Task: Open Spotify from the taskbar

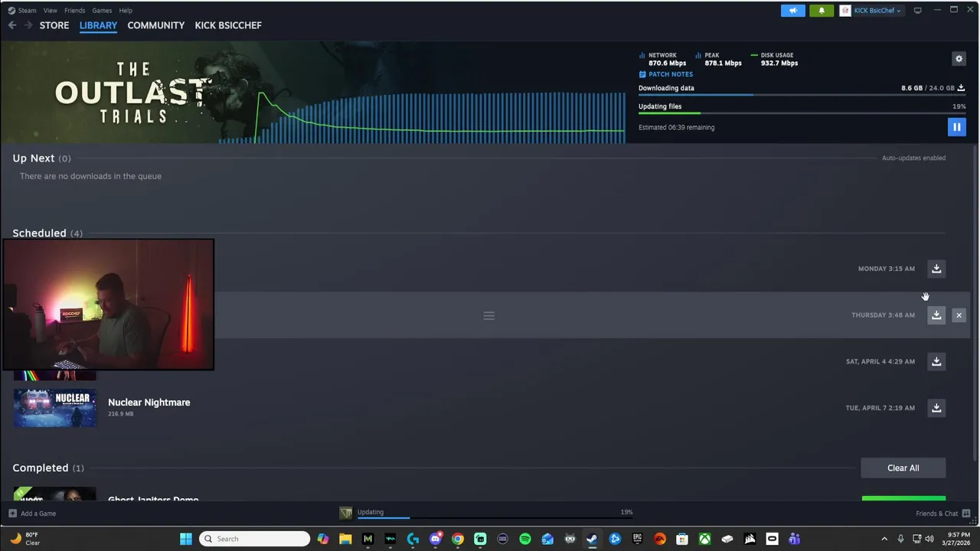Action: [x=525, y=539]
